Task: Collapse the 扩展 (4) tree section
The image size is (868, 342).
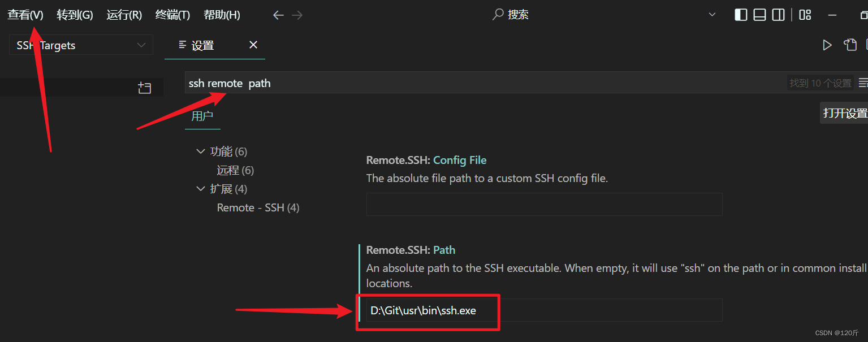Action: click(x=201, y=189)
